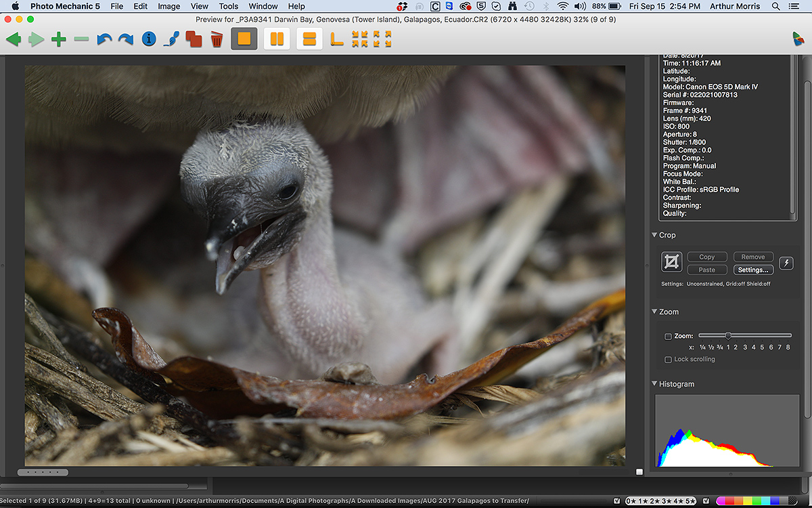Adjust the Zoom level slider

click(745, 335)
